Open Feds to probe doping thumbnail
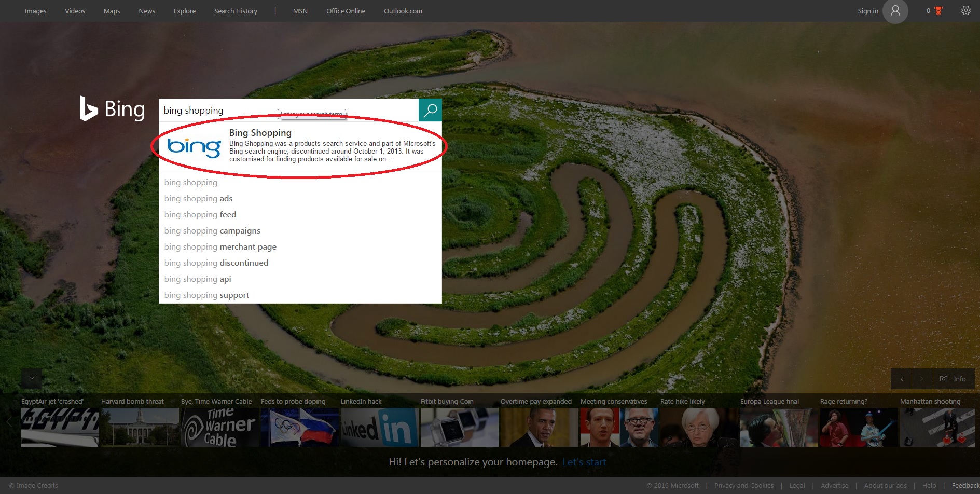Screen dimensions: 980x494 coord(300,427)
